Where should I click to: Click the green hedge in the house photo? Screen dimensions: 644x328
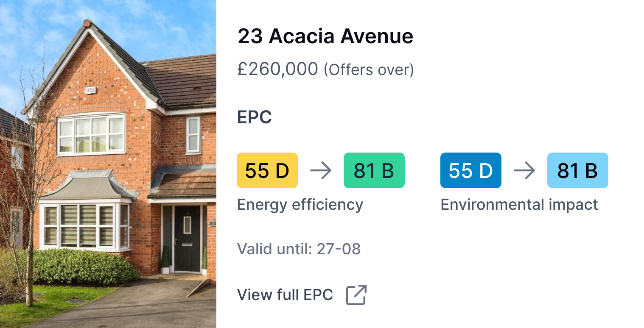(x=85, y=267)
